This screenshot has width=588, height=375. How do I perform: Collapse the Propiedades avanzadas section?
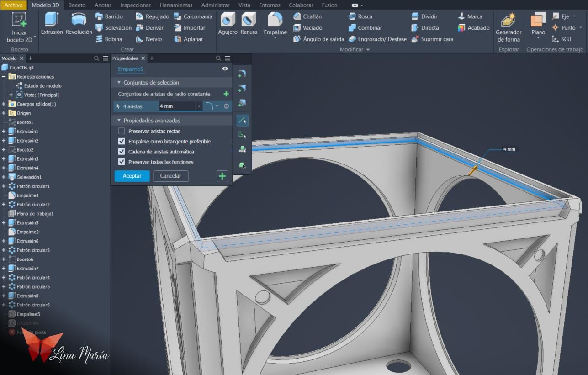coord(119,121)
